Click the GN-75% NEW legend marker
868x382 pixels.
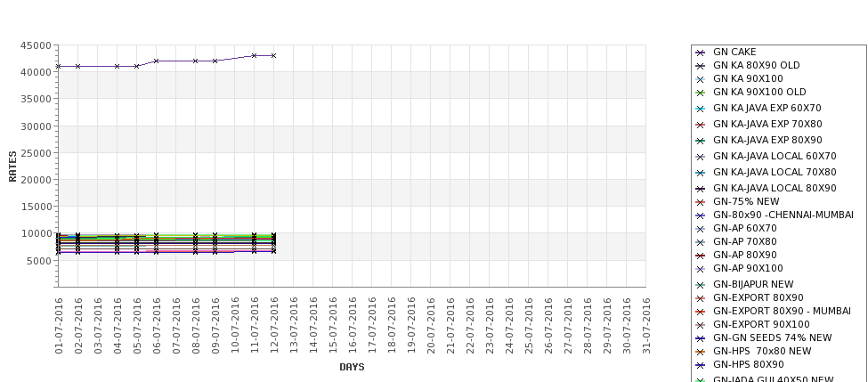point(700,202)
